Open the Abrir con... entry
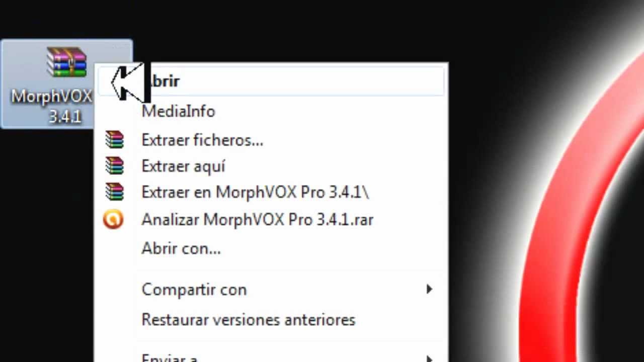Viewport: 644px width, 362px height. point(181,248)
